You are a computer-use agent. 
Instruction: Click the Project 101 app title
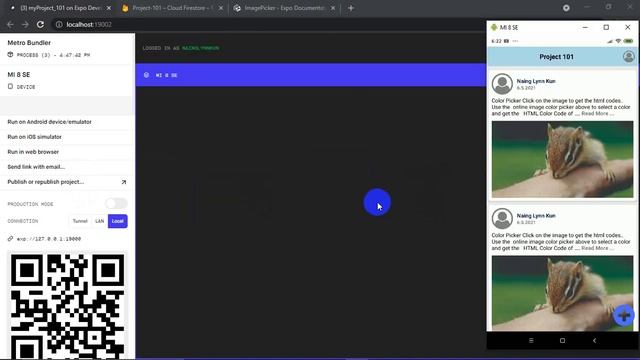pyautogui.click(x=556, y=57)
